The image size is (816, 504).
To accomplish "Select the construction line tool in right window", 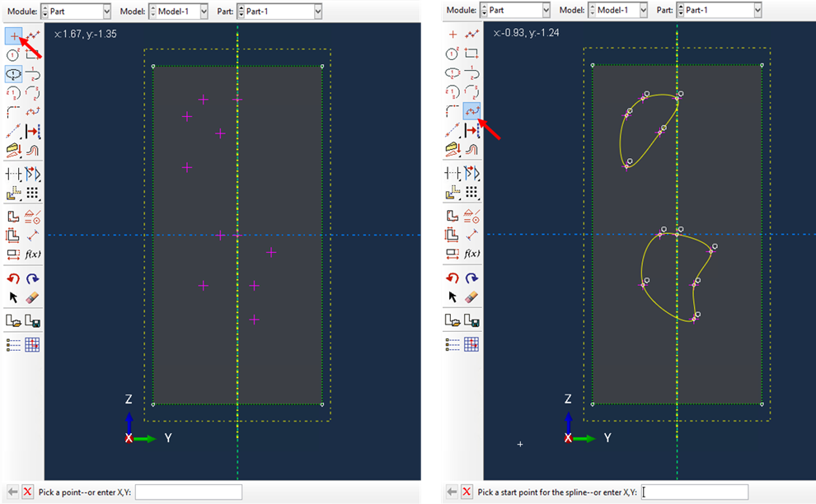I will click(453, 130).
